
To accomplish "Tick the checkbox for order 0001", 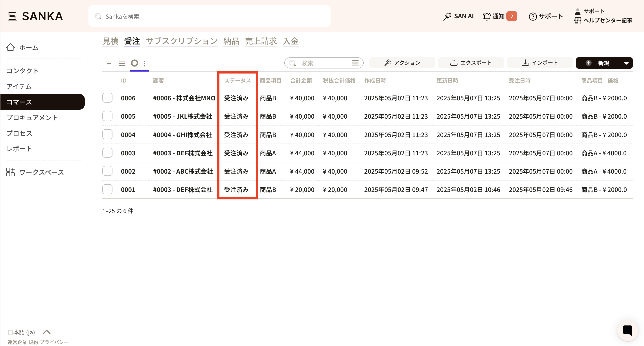I will tap(107, 190).
